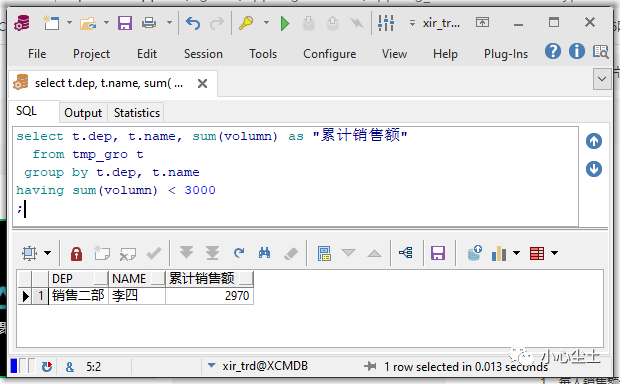Click the Open folder icon
The width and height of the screenshot is (620, 384).
tap(88, 23)
